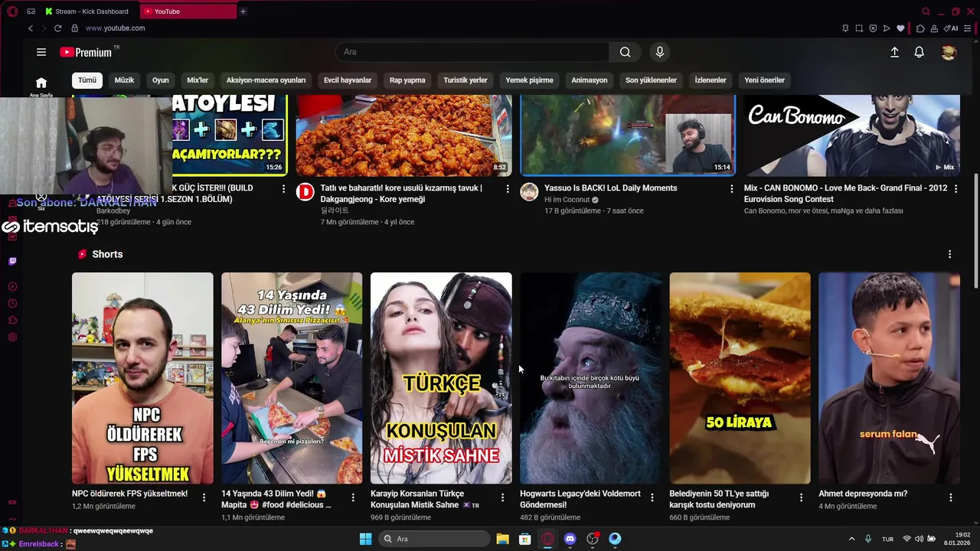Play Hogwarts Legacy Voldemort short thumbnail

[x=590, y=378]
